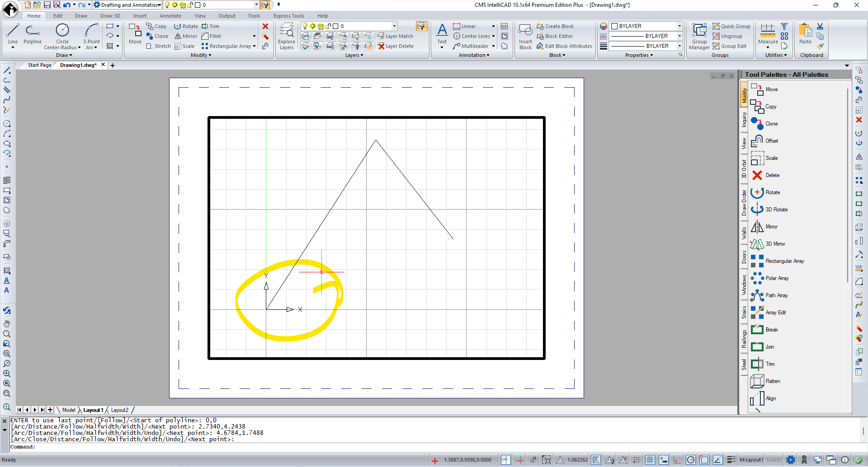Click Layer Delete in Layers panel
This screenshot has height=467, width=868.
[x=396, y=46]
